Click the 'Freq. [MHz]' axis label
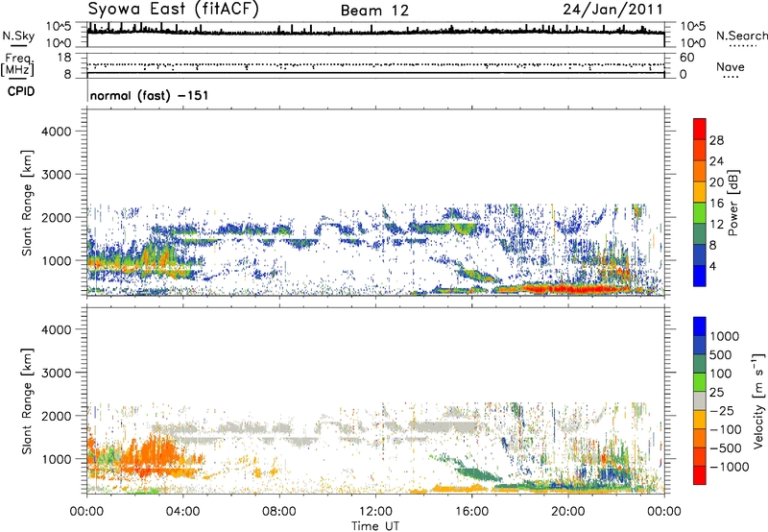768x532 pixels. 17,65
